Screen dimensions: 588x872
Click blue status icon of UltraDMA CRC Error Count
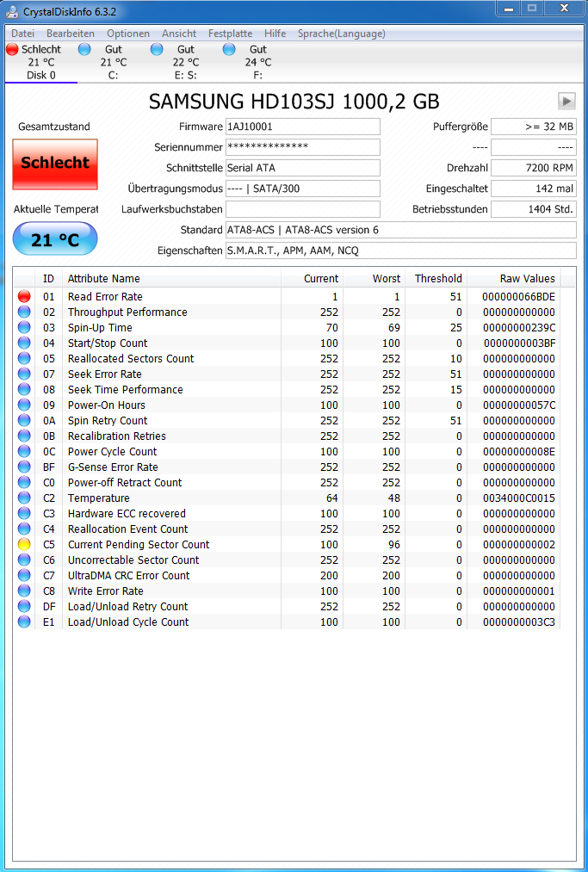coord(24,576)
